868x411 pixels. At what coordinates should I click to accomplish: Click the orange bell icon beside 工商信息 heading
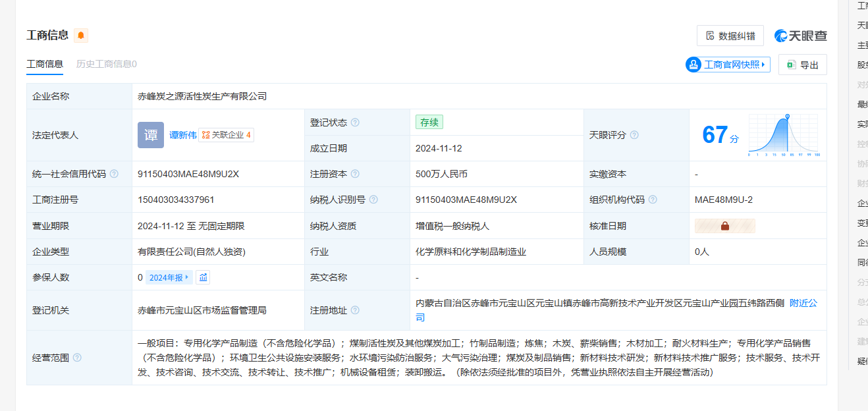pos(81,36)
